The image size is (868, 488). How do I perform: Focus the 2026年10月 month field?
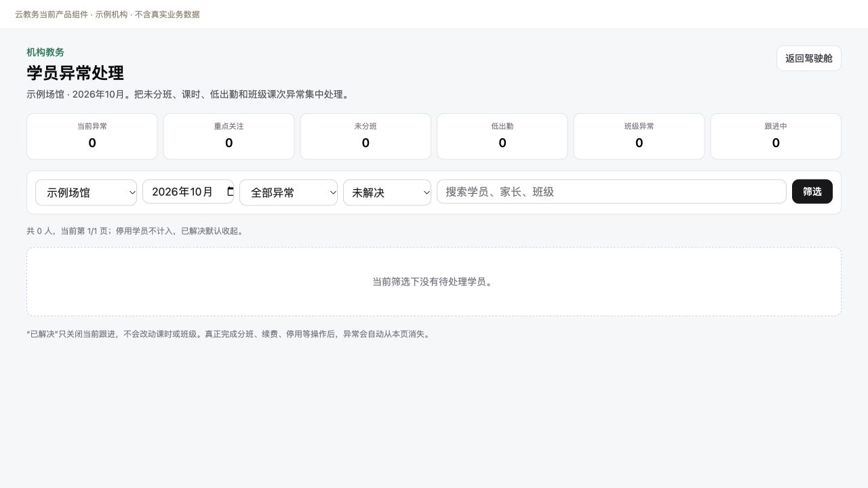188,192
